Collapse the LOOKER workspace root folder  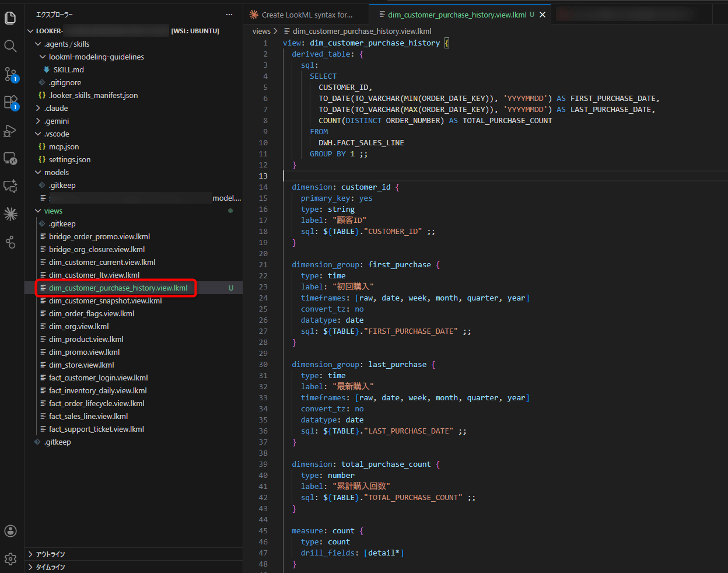[x=134, y=31]
